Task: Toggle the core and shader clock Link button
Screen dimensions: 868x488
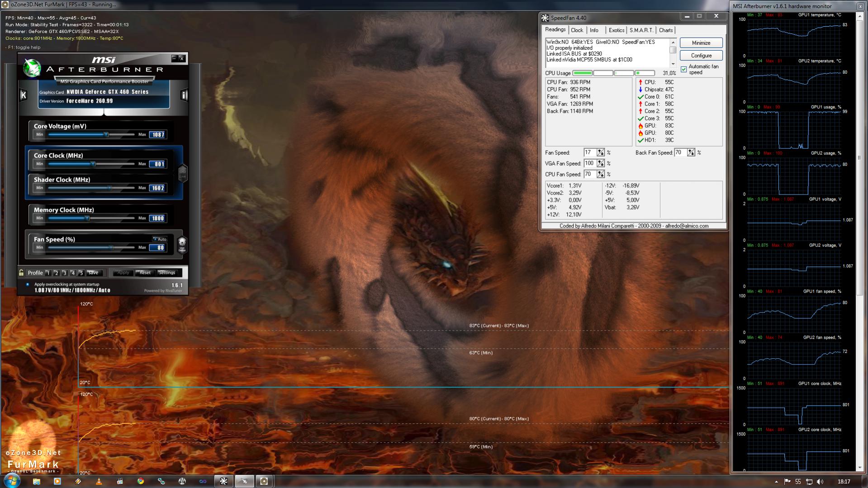Action: coord(183,173)
